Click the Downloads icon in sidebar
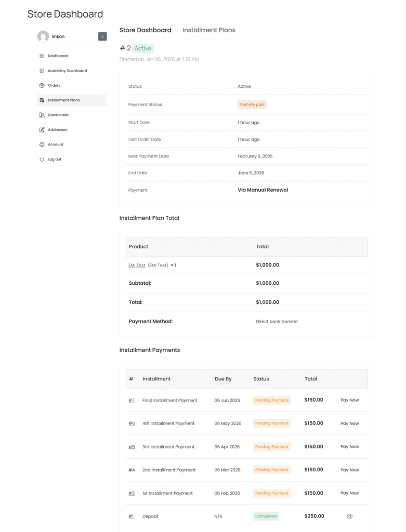This screenshot has width=406, height=532. 42,115
